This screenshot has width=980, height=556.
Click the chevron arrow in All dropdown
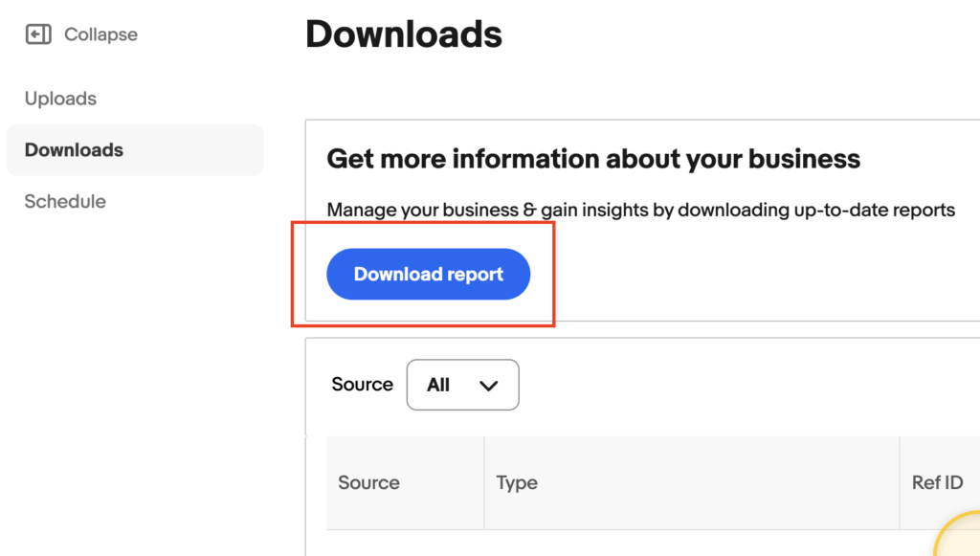[489, 386]
